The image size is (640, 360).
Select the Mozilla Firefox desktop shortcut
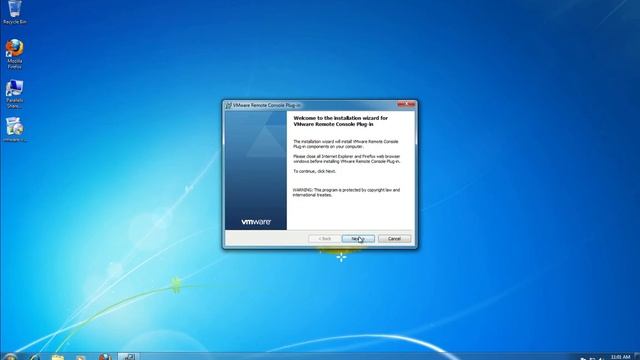pos(15,54)
